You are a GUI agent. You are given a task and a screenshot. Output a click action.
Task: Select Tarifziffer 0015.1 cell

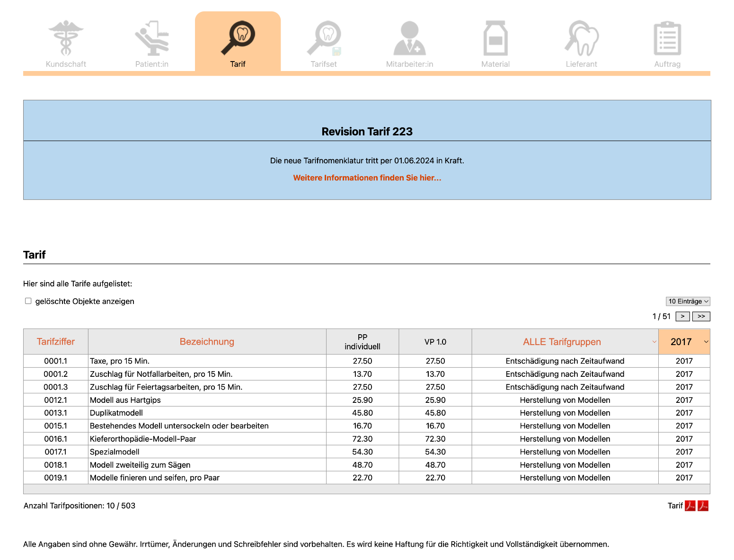pyautogui.click(x=56, y=426)
